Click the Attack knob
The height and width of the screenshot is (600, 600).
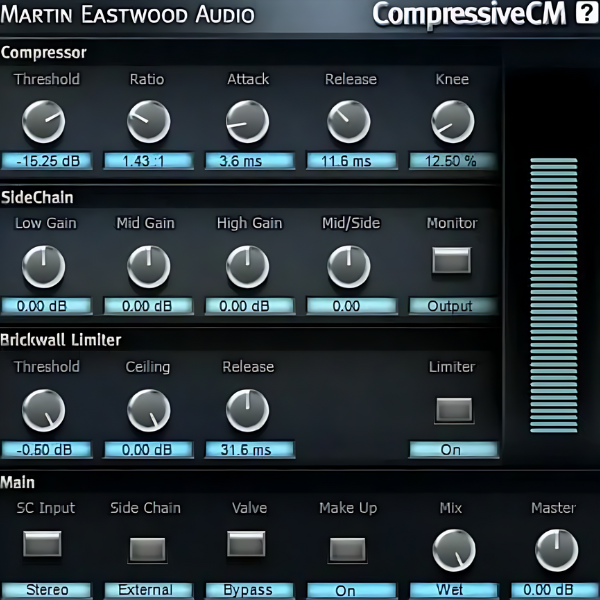248,122
